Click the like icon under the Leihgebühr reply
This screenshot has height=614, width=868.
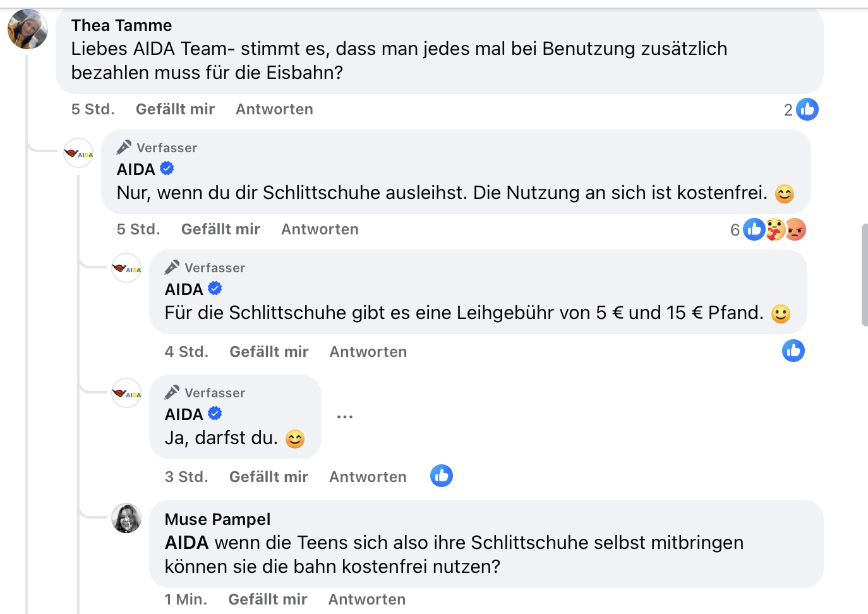pos(793,351)
